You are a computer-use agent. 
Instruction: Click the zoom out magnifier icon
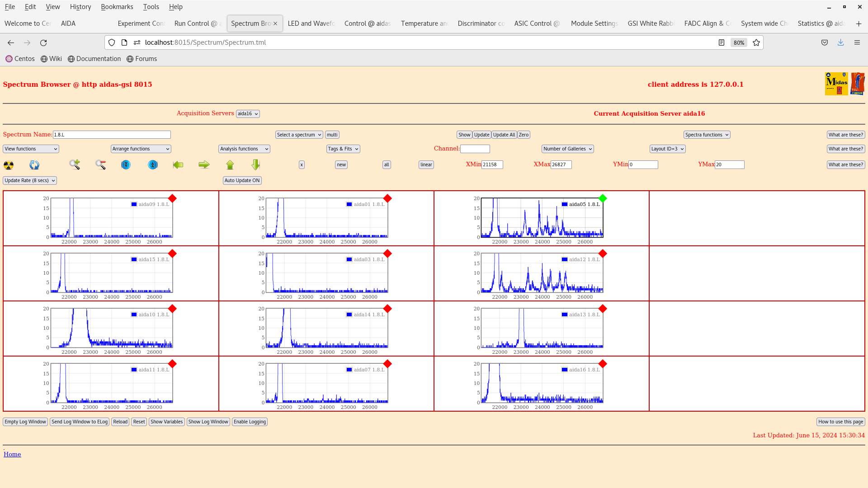[x=100, y=164]
